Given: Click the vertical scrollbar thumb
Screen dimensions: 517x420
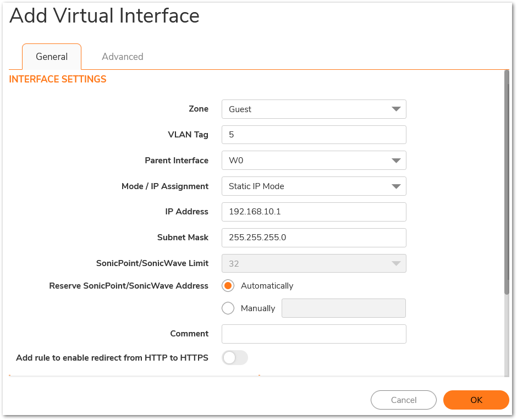Looking at the screenshot, I should (x=507, y=183).
